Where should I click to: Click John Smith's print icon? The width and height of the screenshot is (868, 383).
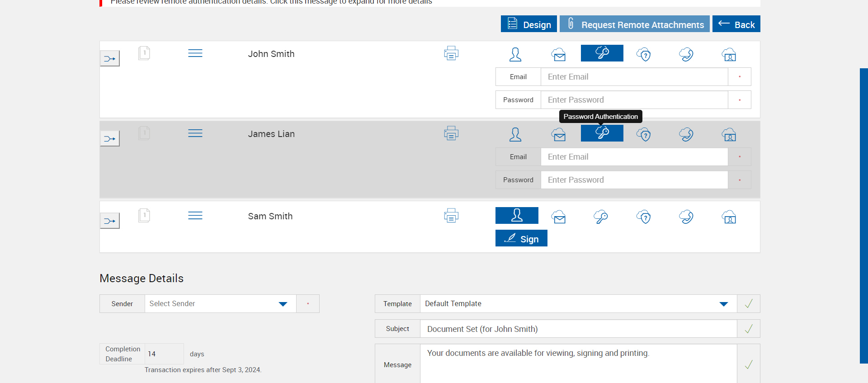451,53
